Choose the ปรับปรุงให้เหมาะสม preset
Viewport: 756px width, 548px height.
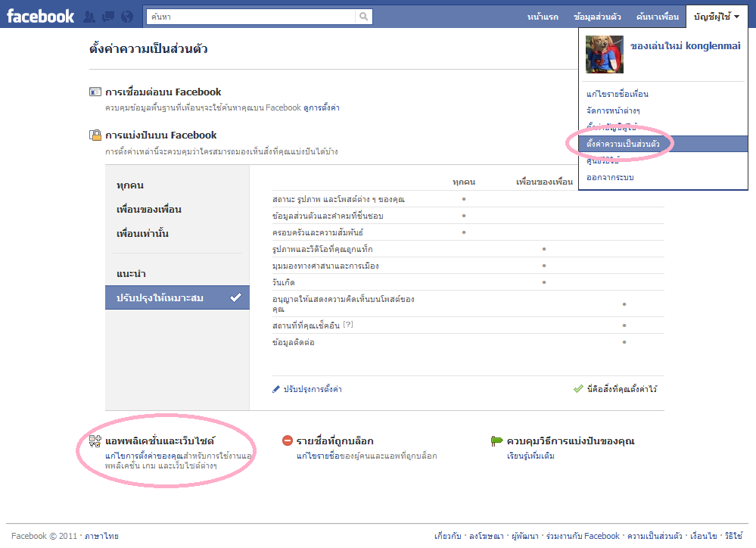click(x=177, y=297)
